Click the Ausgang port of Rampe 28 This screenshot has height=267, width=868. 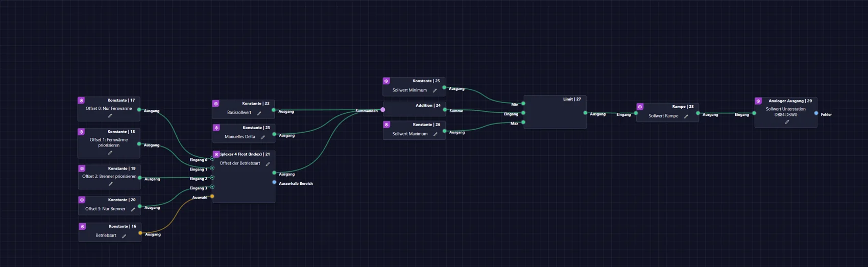698,113
